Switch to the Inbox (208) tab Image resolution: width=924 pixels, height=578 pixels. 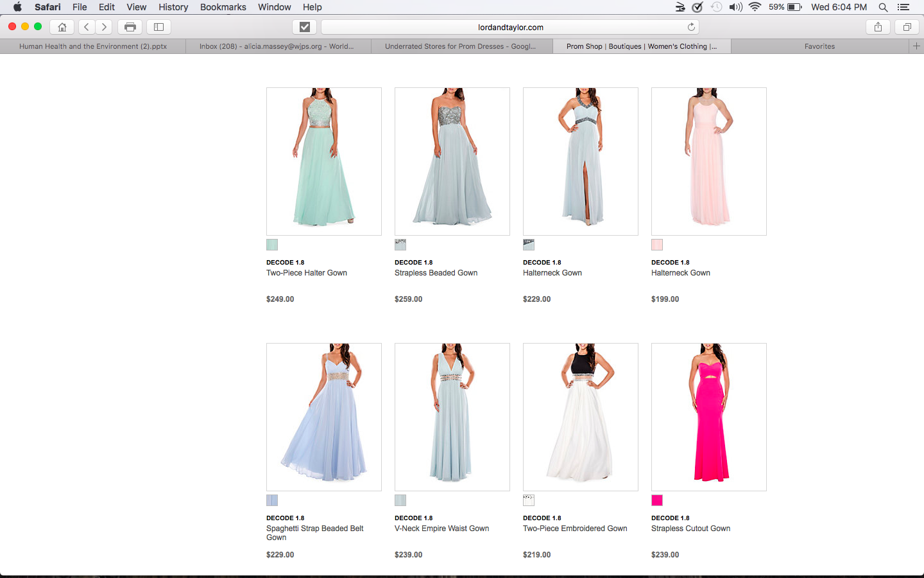point(278,46)
